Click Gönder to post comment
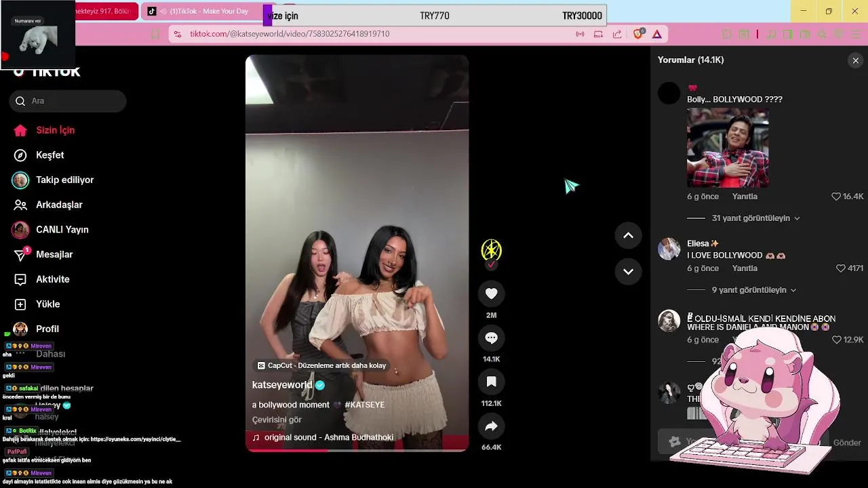Viewport: 868px width, 488px height. 847,443
